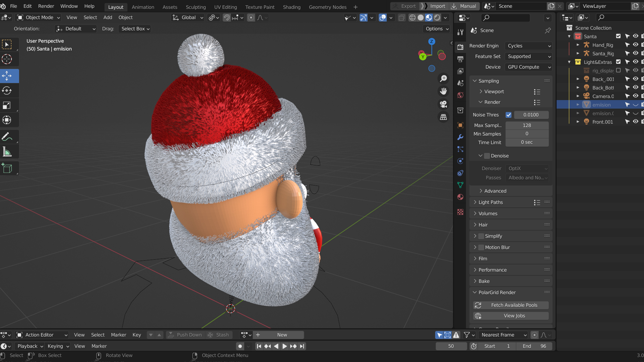Expand the Back_Bott tree item
Viewport: 644px width, 362px height.
578,87
